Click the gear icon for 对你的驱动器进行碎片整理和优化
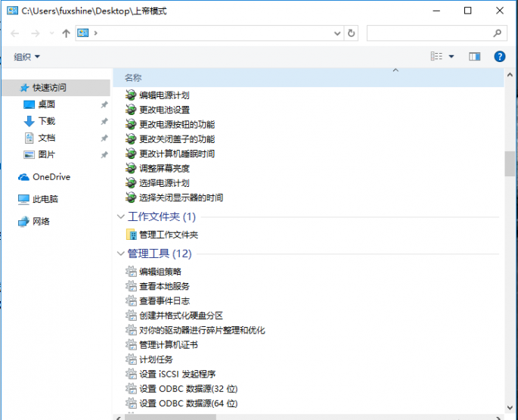The height and width of the screenshot is (420, 518). point(131,330)
